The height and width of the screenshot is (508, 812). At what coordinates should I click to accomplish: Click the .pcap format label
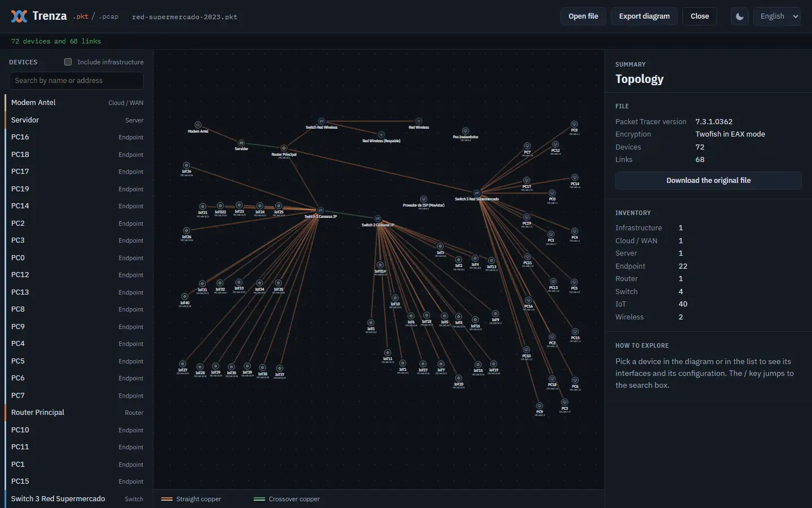(108, 17)
